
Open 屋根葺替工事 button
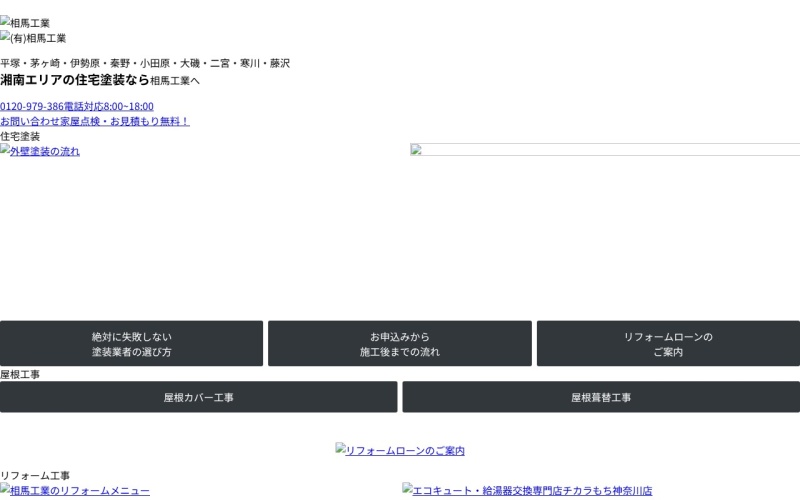point(601,397)
